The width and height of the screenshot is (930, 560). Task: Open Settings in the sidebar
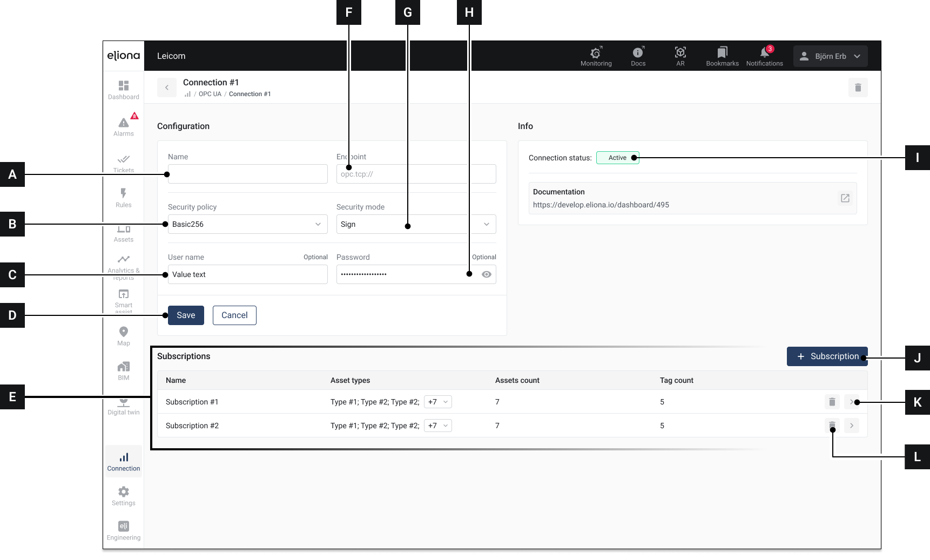point(124,495)
